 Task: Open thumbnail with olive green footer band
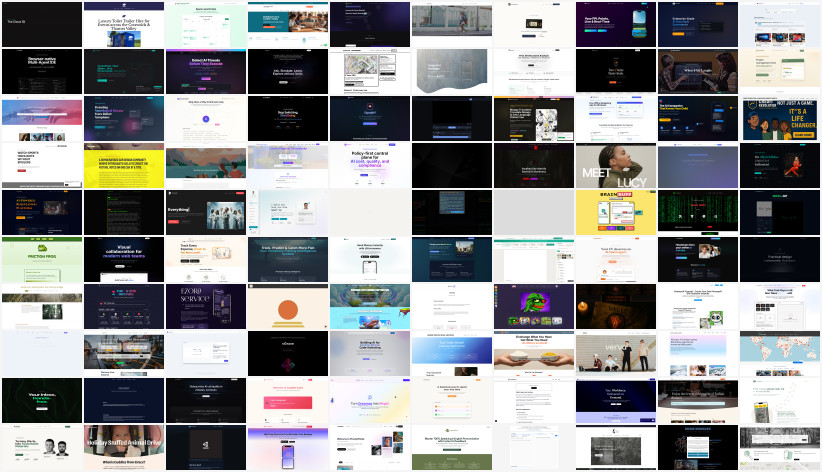tap(452, 448)
